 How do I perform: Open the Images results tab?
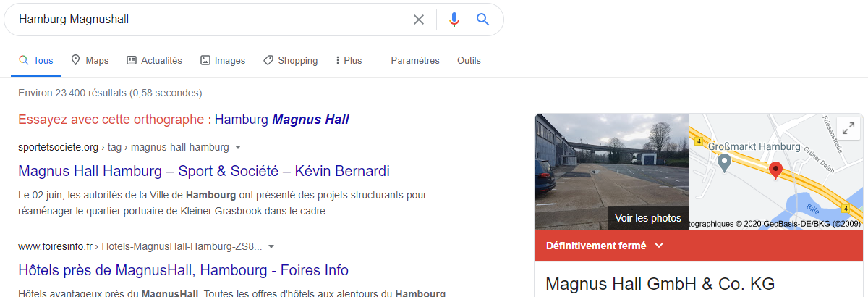[x=223, y=61]
